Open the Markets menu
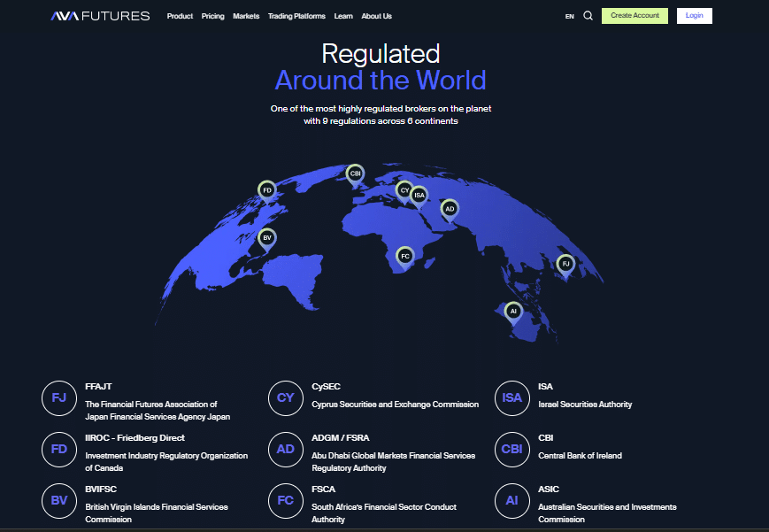769x532 pixels. [x=246, y=16]
